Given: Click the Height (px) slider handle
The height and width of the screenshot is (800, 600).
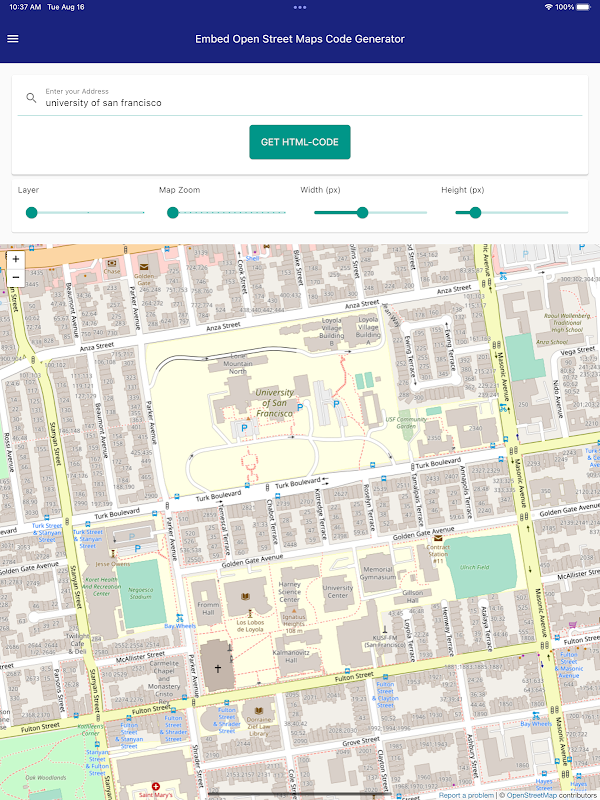Looking at the screenshot, I should click(475, 213).
